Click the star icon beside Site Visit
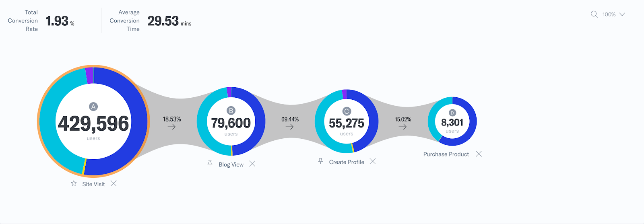The height and width of the screenshot is (224, 644). click(74, 183)
